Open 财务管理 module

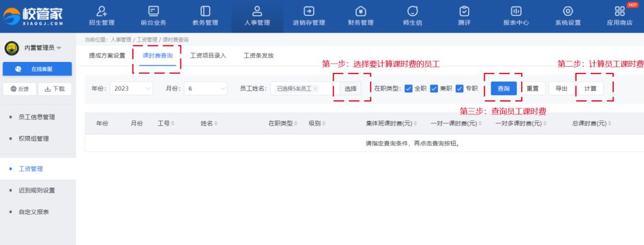click(x=360, y=16)
